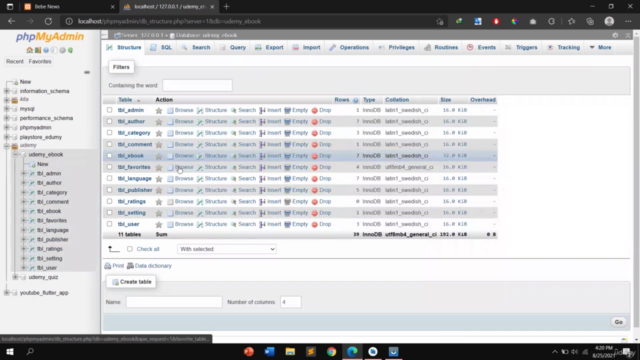Open the Data dictionary

coord(149,266)
